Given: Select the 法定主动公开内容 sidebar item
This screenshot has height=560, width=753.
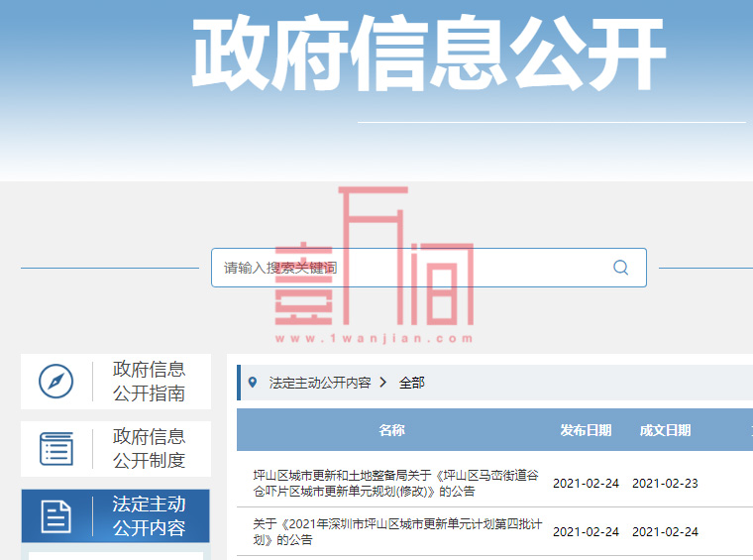Looking at the screenshot, I should tap(149, 516).
